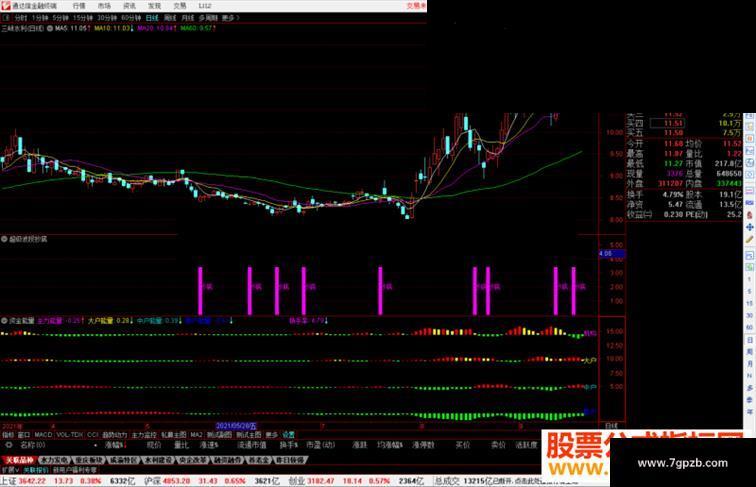This screenshot has height=487, width=756.
Task: Click 上证 3642.22 index in status bar
Action: [x=23, y=481]
